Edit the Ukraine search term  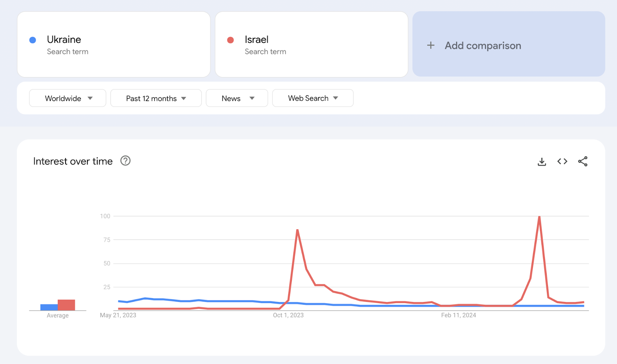(114, 44)
